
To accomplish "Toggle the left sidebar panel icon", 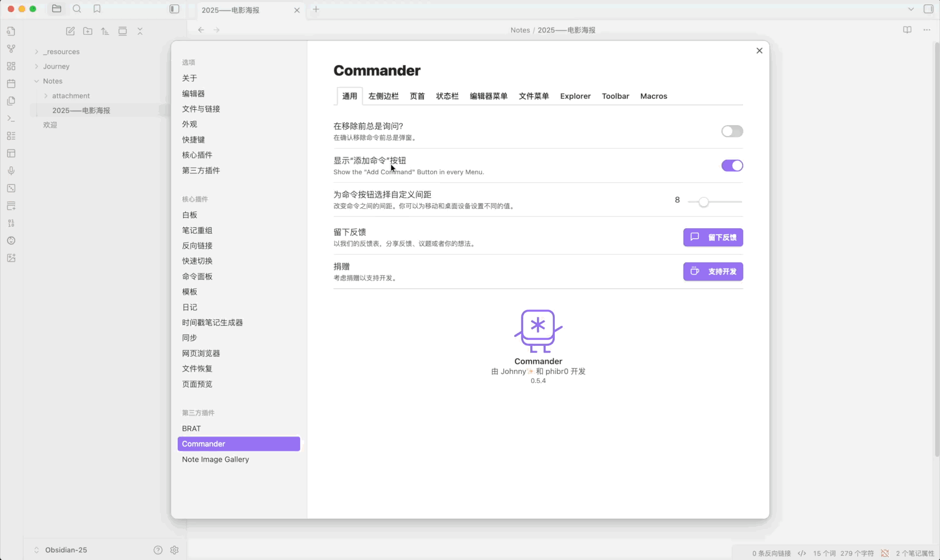I will (174, 9).
